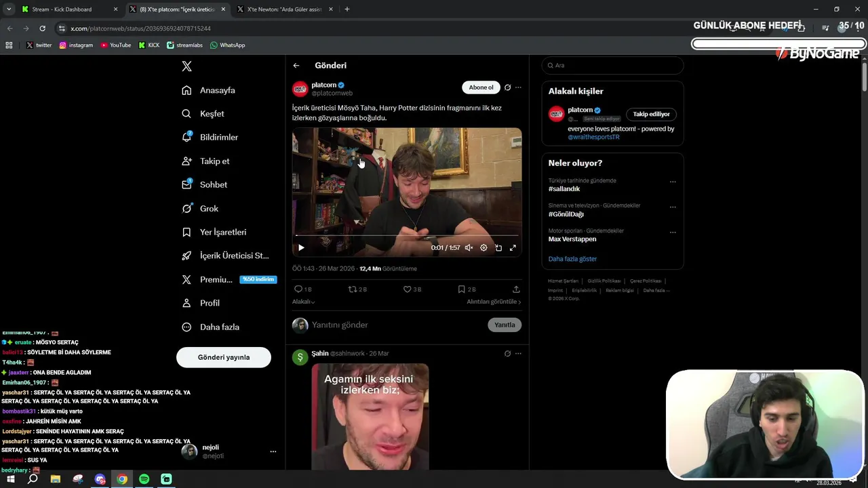Open Takip et in the sidebar
Viewport: 868px width, 488px height.
tap(205, 161)
